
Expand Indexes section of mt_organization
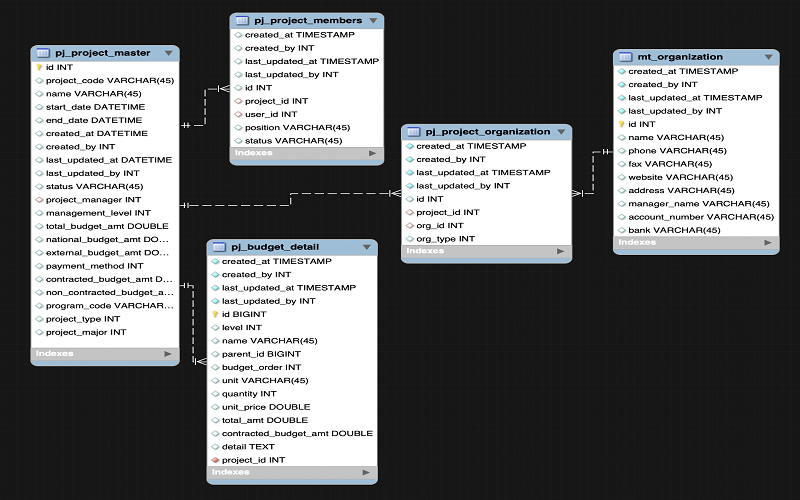point(768,243)
